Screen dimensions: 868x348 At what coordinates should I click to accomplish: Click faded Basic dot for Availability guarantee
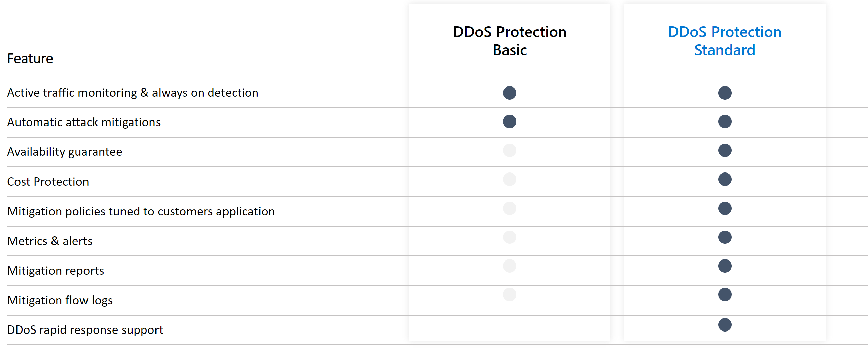pyautogui.click(x=510, y=150)
